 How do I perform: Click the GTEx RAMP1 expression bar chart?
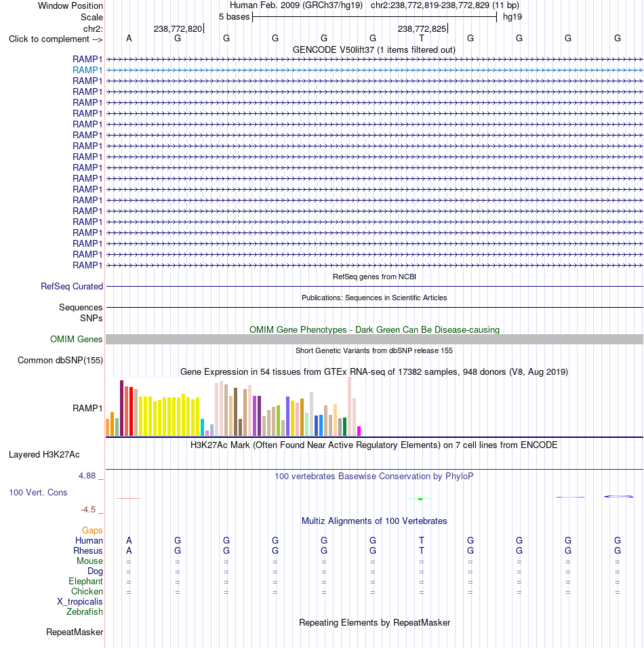click(234, 407)
